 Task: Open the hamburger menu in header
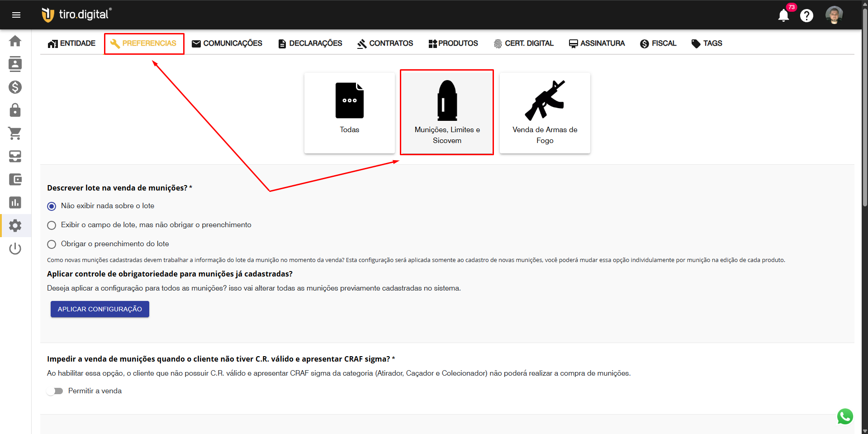16,15
